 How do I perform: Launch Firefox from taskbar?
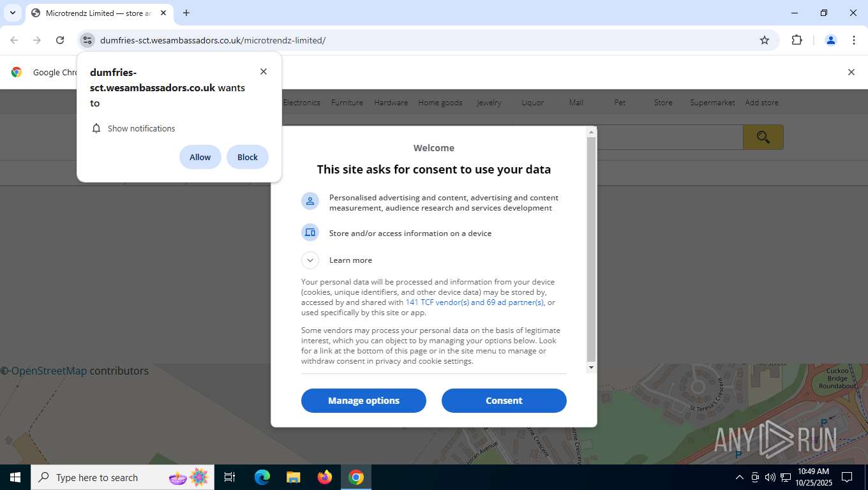[x=325, y=477]
